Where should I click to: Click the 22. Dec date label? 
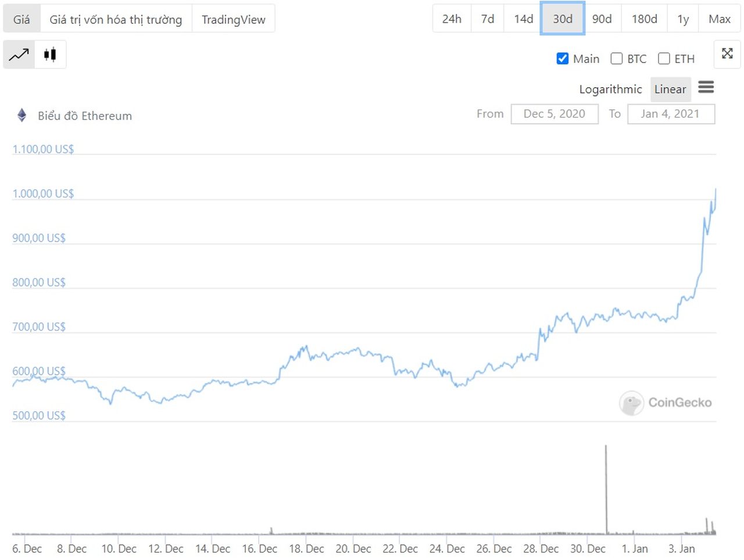(x=400, y=549)
